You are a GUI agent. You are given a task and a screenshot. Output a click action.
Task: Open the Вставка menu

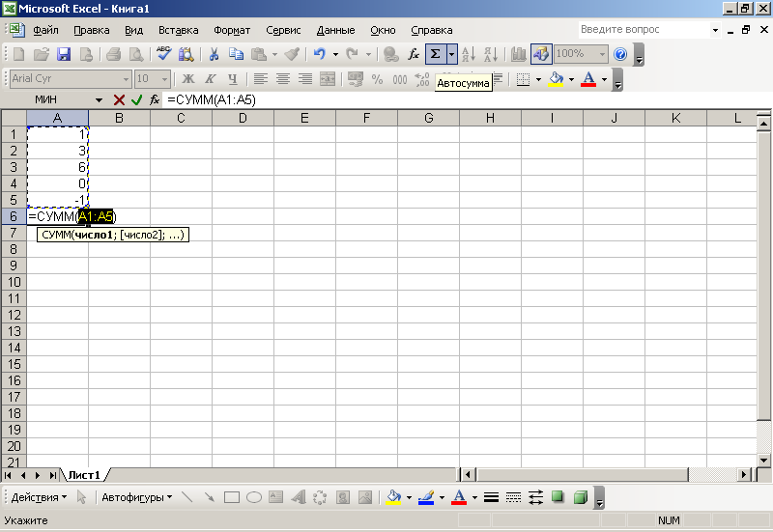178,30
